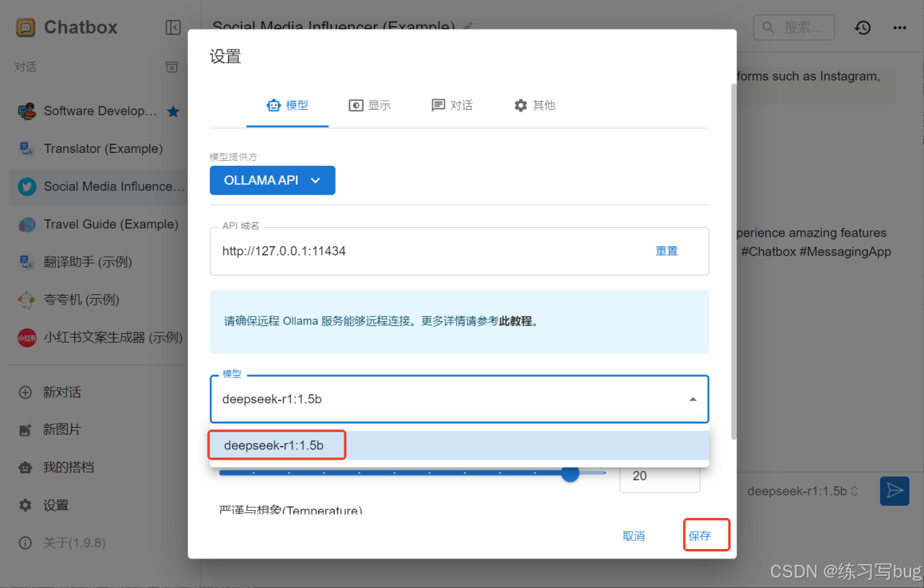Click the 搜索 search box in header
924x588 pixels.
click(793, 27)
